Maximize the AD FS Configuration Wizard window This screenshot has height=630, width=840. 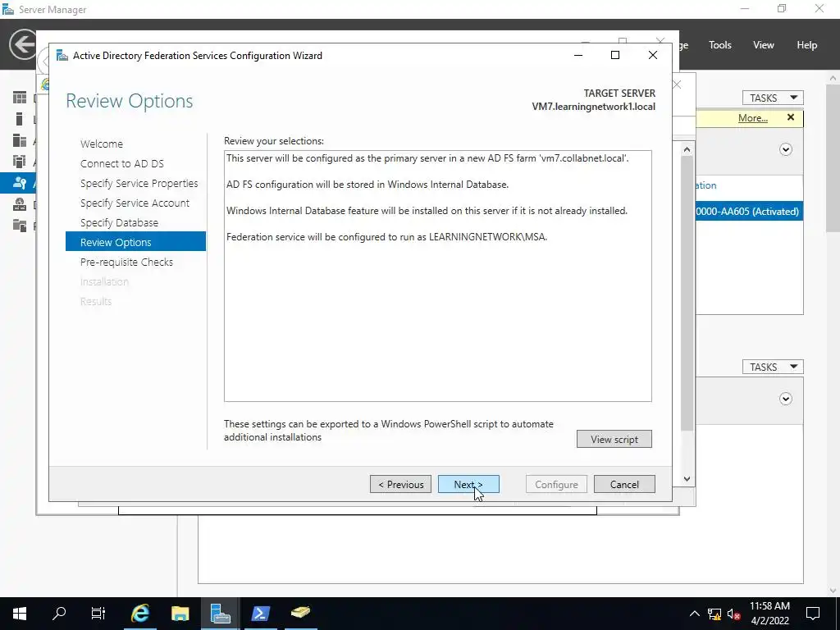click(615, 55)
